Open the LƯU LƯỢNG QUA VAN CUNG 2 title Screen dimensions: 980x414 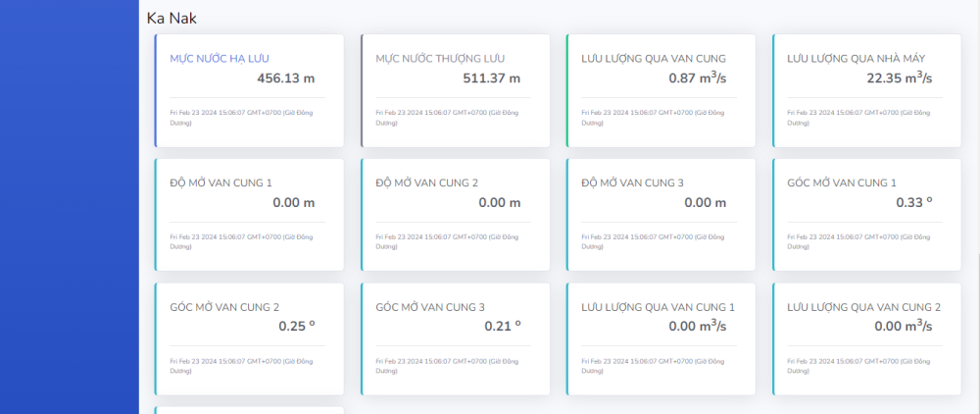[x=863, y=307]
